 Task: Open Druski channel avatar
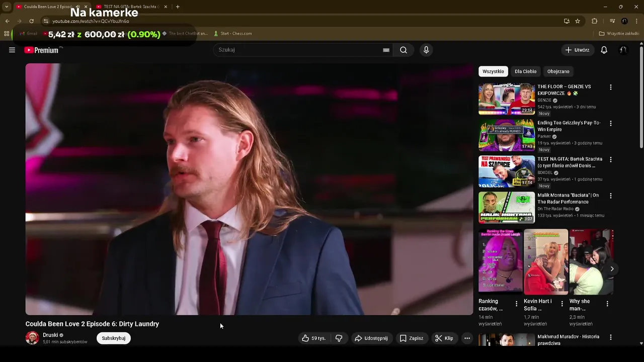[32, 338]
